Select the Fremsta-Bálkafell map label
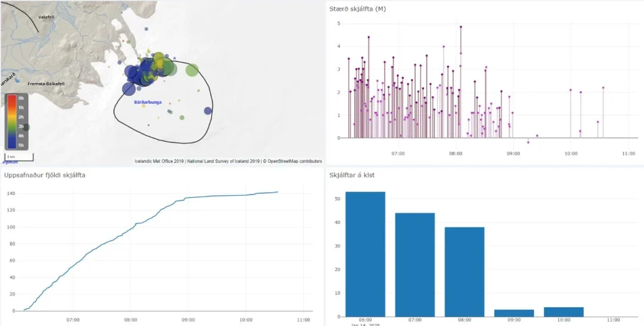This screenshot has width=644, height=326. pyautogui.click(x=46, y=84)
